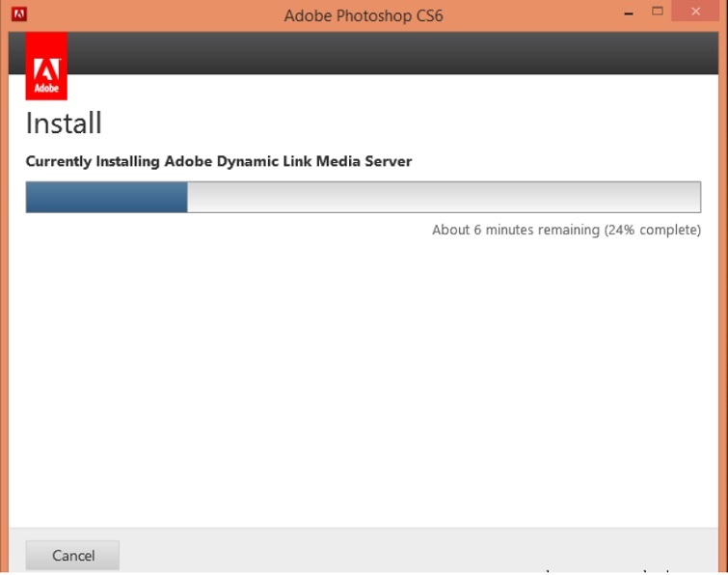728x575 pixels.
Task: Click the red Adobe logo
Action: click(46, 66)
